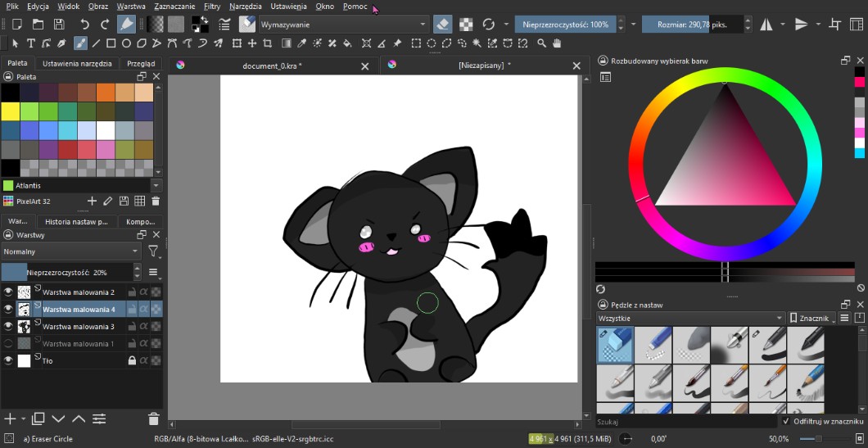Delete layer using the trash icon
Viewport: 868px width, 448px height.
(153, 419)
